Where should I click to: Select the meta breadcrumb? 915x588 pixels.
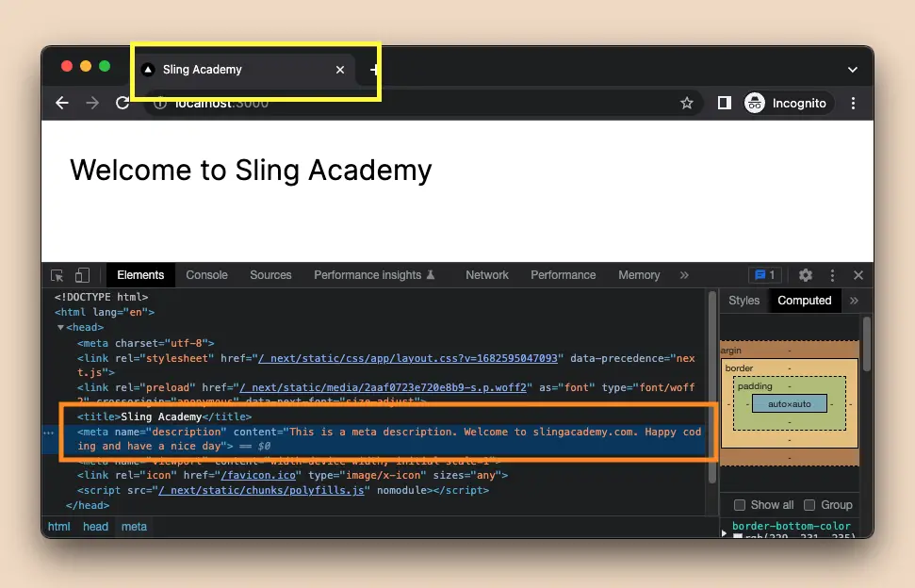134,527
